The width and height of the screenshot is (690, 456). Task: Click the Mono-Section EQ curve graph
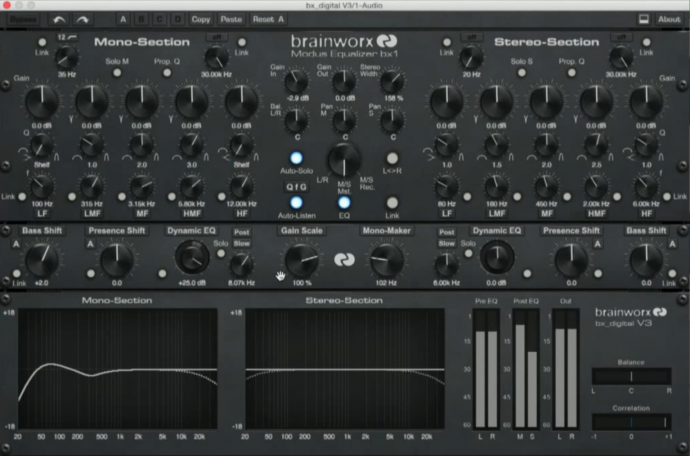click(x=117, y=368)
